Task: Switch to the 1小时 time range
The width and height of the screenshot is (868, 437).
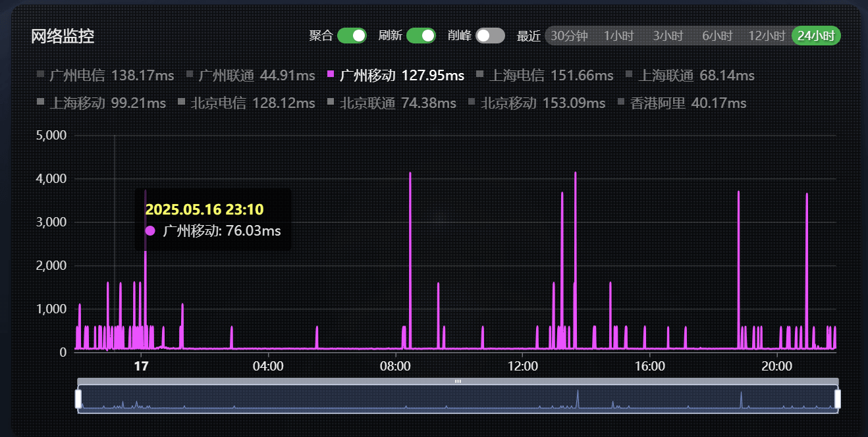Action: coord(618,36)
